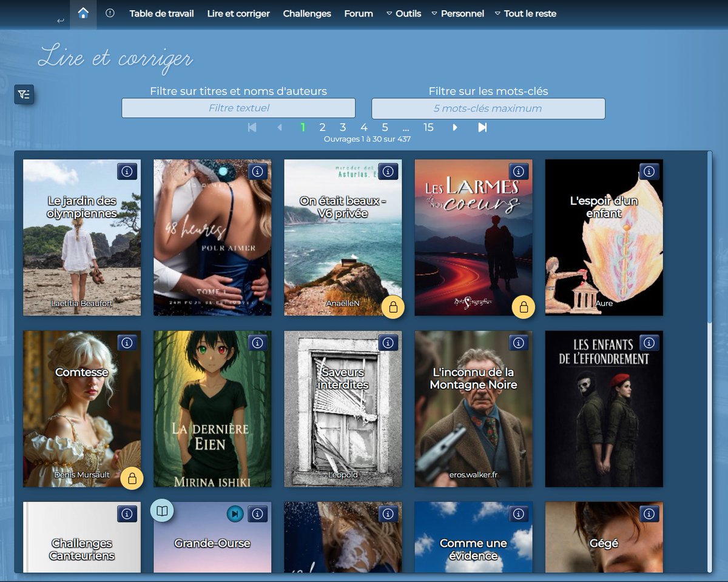Show info for Comme une évidence
This screenshot has height=582, width=728.
519,514
